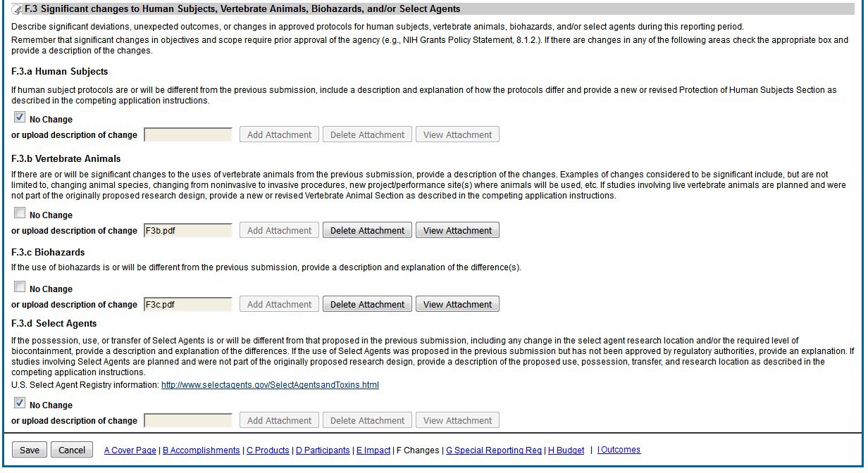868x473 pixels.
Task: Check No Change for Biohazards
Action: click(x=20, y=288)
